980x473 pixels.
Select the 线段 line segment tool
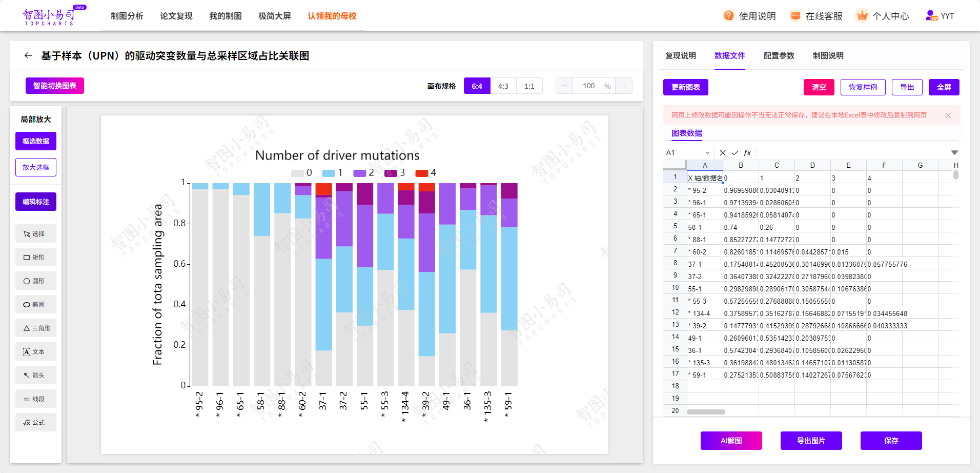36,399
